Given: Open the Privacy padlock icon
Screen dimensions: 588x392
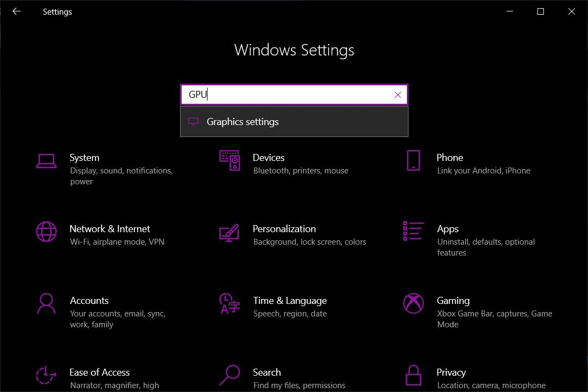Looking at the screenshot, I should click(413, 375).
